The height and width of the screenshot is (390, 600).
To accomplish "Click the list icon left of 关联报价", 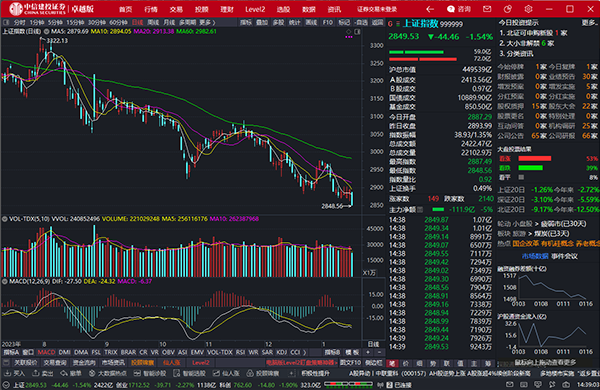I will pos(6,362).
